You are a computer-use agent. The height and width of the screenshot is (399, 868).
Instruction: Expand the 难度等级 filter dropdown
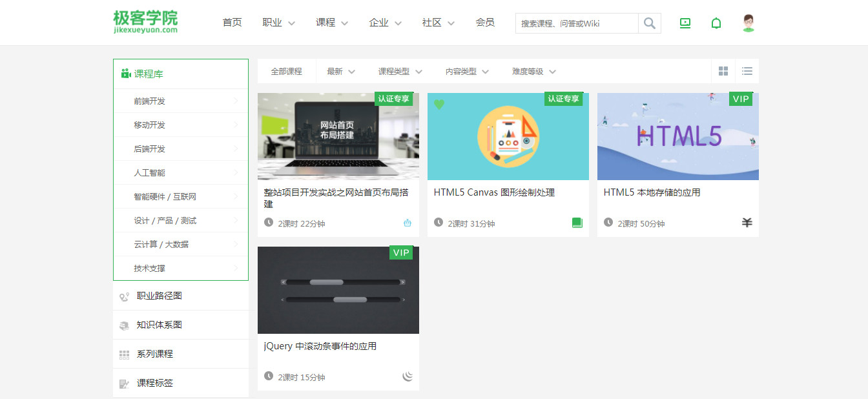[534, 72]
